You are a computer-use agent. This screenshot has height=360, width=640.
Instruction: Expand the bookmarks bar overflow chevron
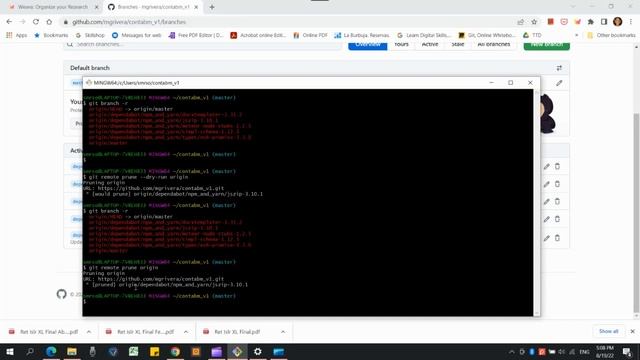576,35
